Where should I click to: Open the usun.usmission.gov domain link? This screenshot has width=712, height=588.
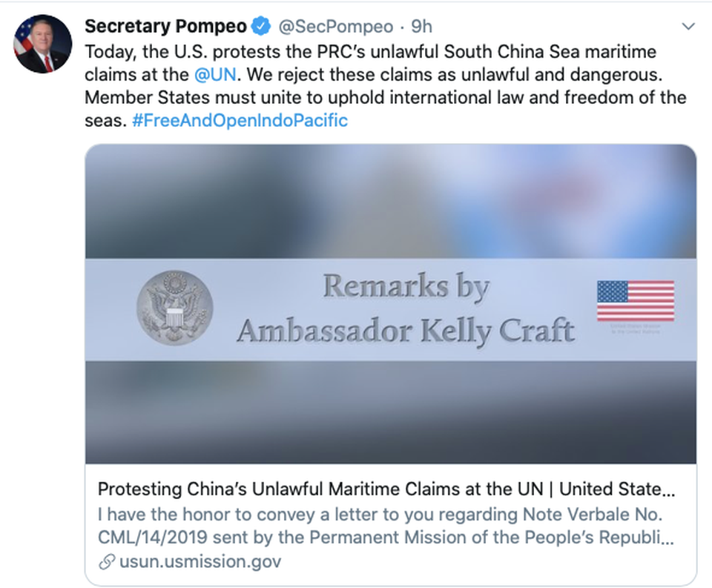point(200,562)
